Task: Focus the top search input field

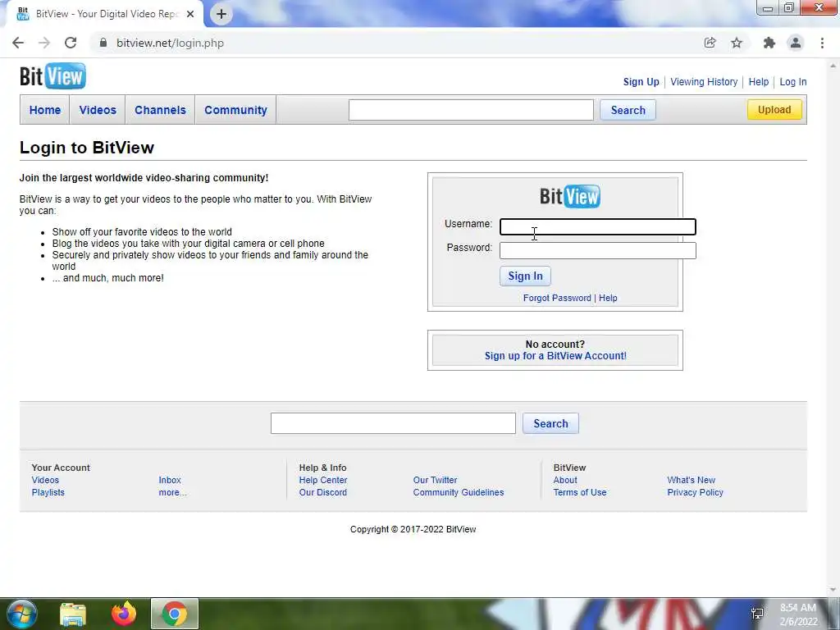Action: (471, 110)
